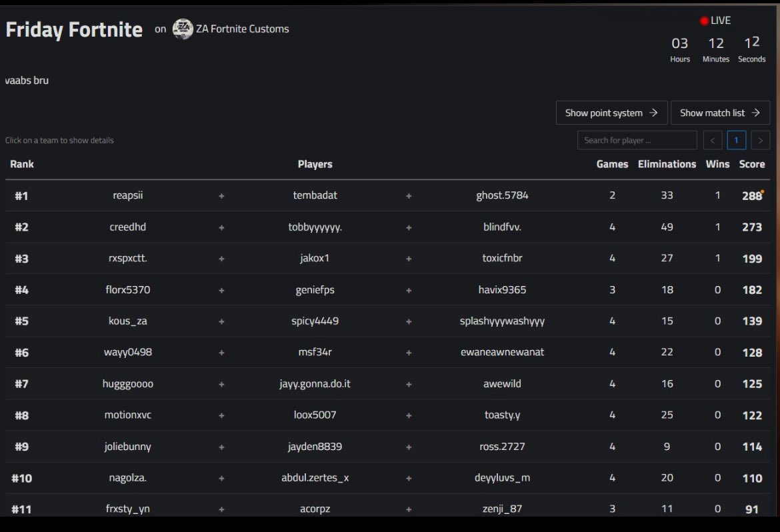Sort by Rank column header
Image resolution: width=780 pixels, height=532 pixels.
pos(22,164)
